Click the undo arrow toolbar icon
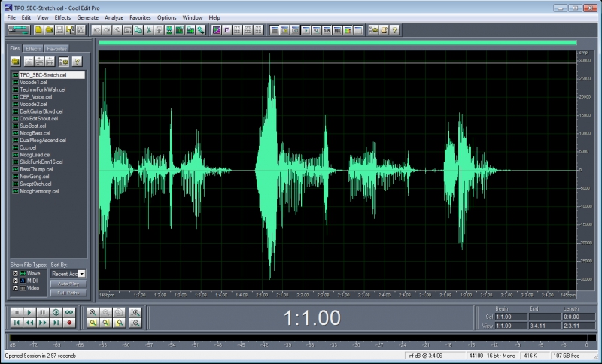The image size is (602, 364). [x=96, y=30]
